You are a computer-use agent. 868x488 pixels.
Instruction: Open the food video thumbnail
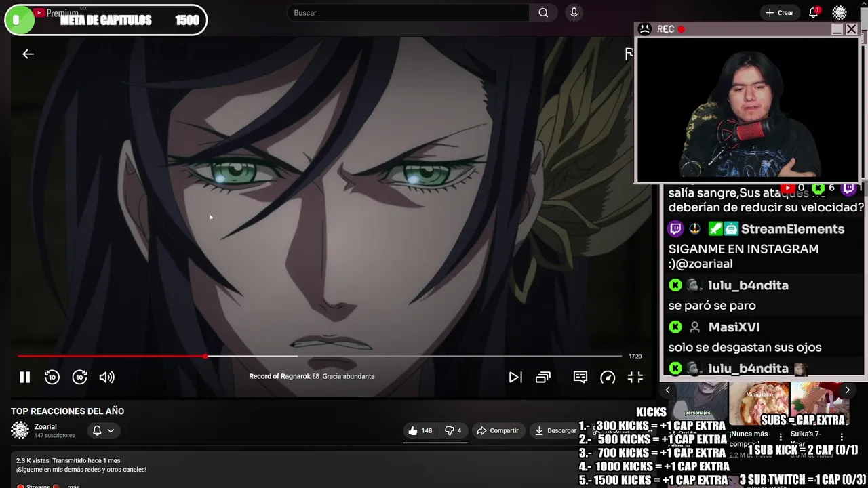(x=759, y=403)
